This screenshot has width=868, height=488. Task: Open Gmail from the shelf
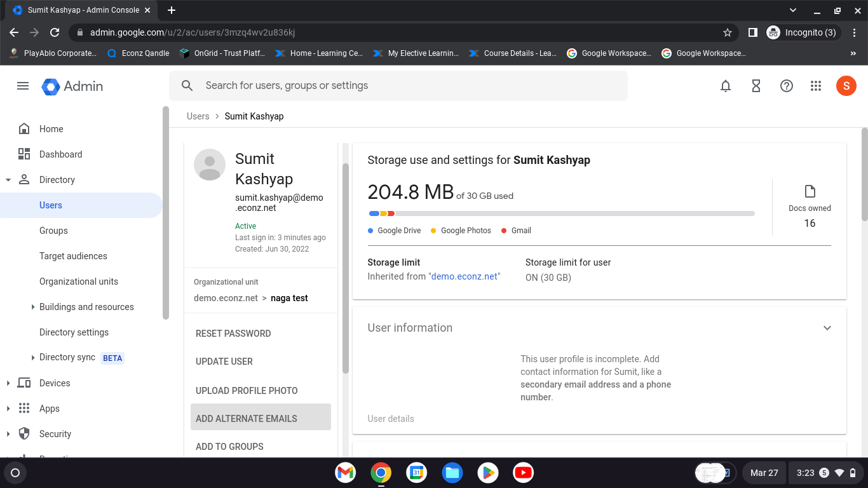[346, 473]
